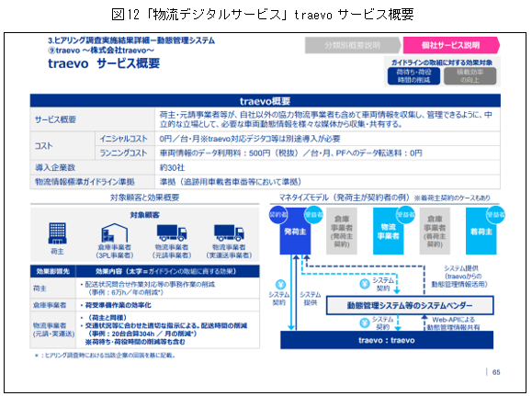
Task: Click the yen icon beside left システム契約
Action: (x=280, y=284)
